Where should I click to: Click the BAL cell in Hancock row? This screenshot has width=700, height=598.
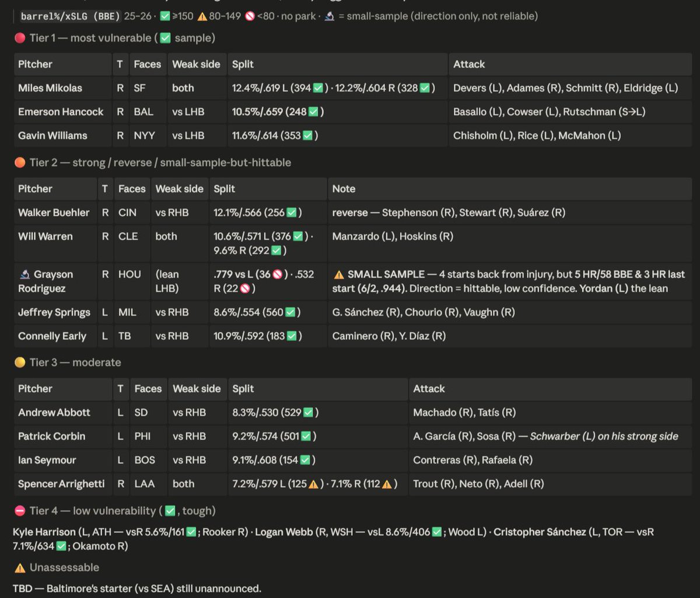tap(148, 112)
